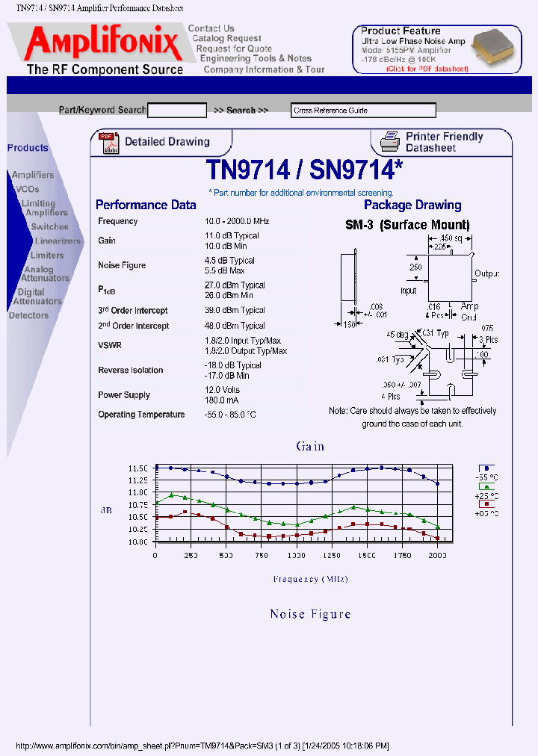This screenshot has width=538, height=756.
Task: Click the 4.5 dB Typical noise figure value
Action: coord(229,261)
